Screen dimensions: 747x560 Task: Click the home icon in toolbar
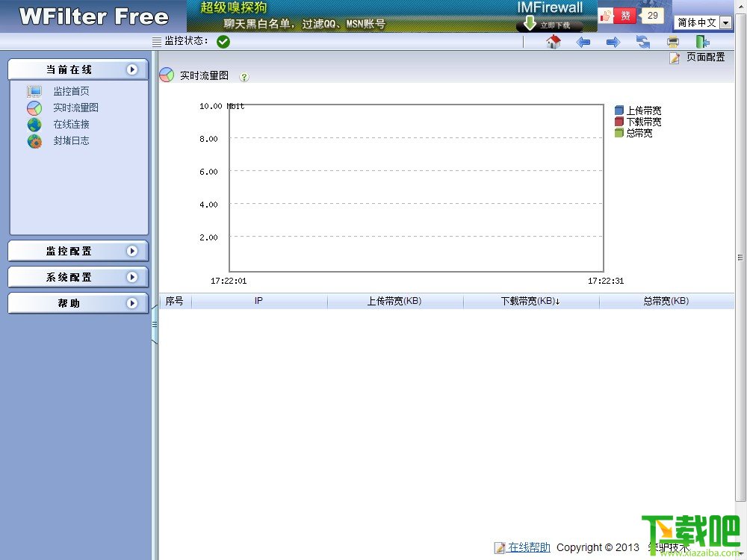553,42
